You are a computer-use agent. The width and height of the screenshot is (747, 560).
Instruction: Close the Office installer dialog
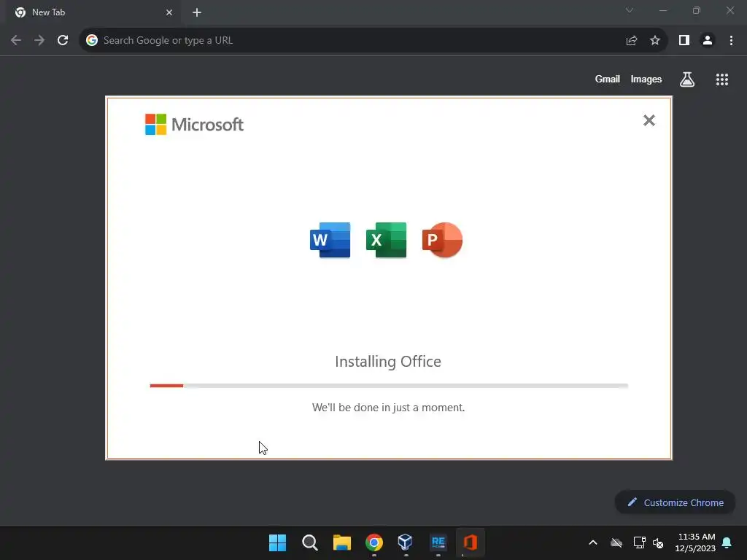tap(649, 120)
